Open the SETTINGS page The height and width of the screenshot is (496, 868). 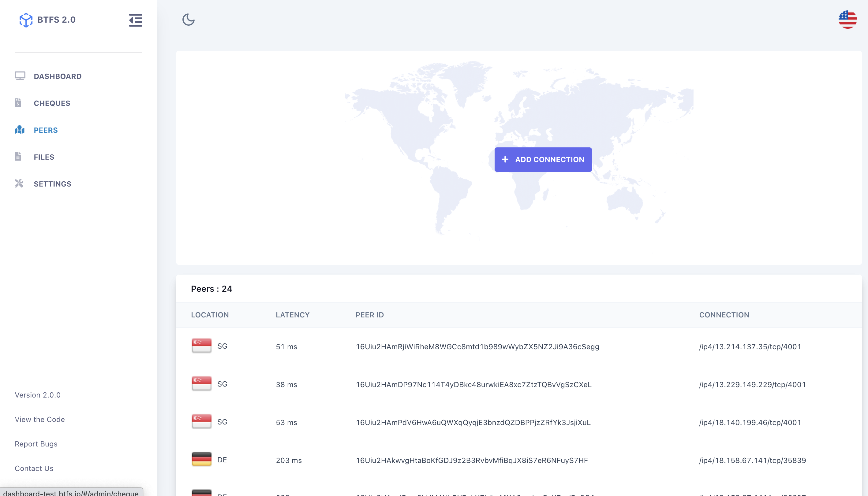tap(53, 184)
